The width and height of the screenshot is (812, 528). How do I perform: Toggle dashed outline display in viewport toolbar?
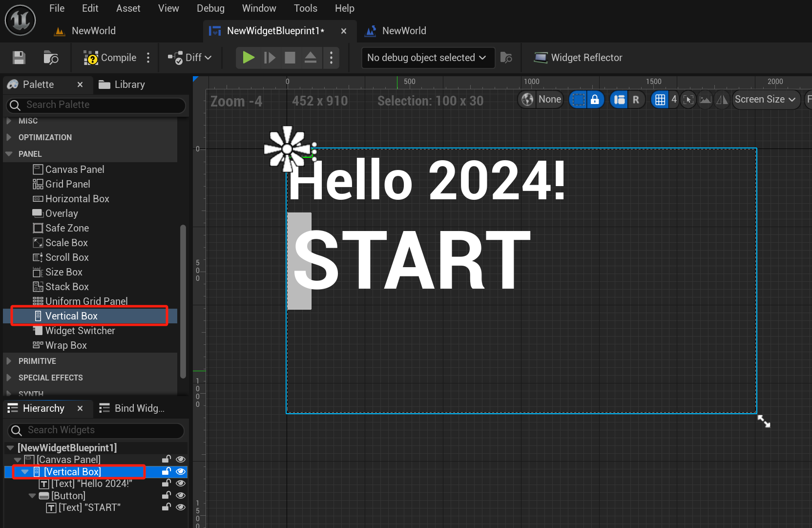pos(578,100)
